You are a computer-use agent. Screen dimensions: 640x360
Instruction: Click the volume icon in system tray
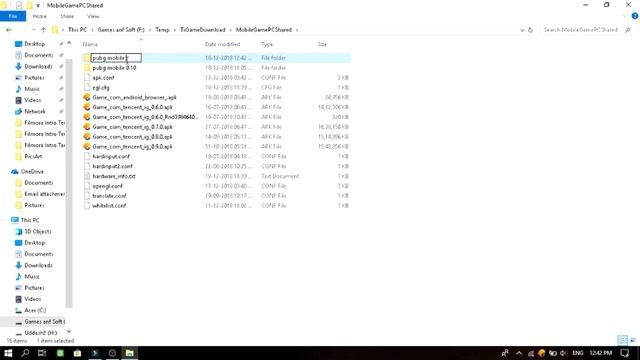564,353
